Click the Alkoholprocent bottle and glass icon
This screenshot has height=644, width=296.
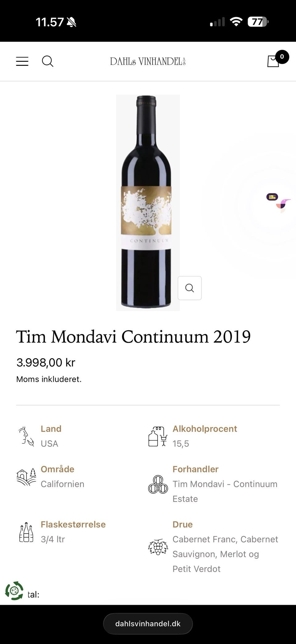tap(158, 436)
